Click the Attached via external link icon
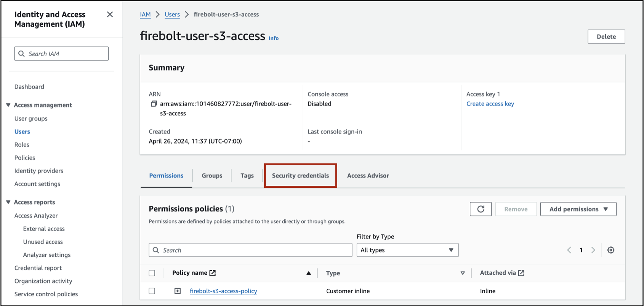Image resolution: width=644 pixels, height=307 pixels. point(521,273)
